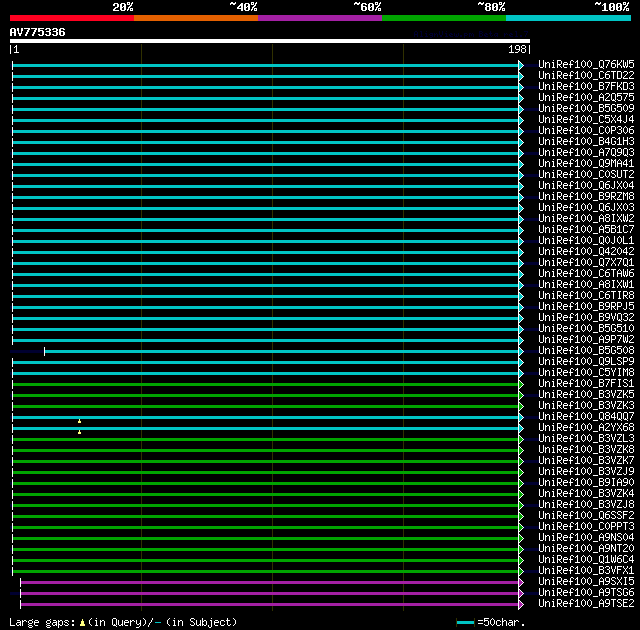Select the UniRef100_B5G510 label
The width and height of the screenshot is (640, 630).
[x=586, y=329]
